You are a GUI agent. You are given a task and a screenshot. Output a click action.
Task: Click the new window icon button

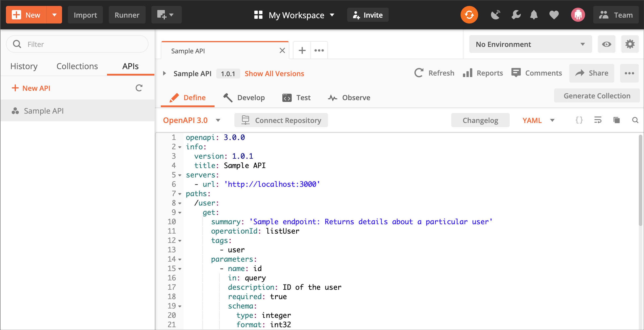coord(166,15)
